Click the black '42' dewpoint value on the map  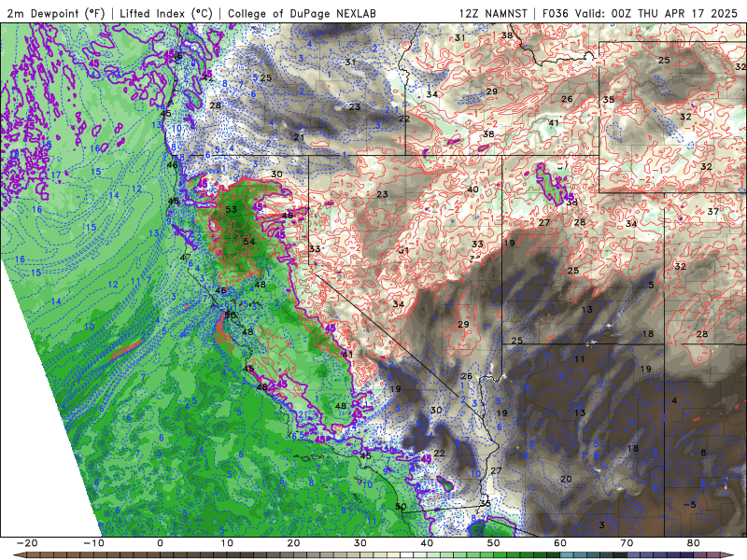point(207,77)
